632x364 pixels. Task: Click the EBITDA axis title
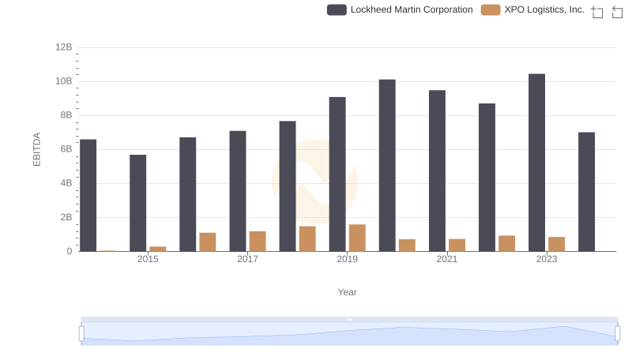[x=36, y=149]
